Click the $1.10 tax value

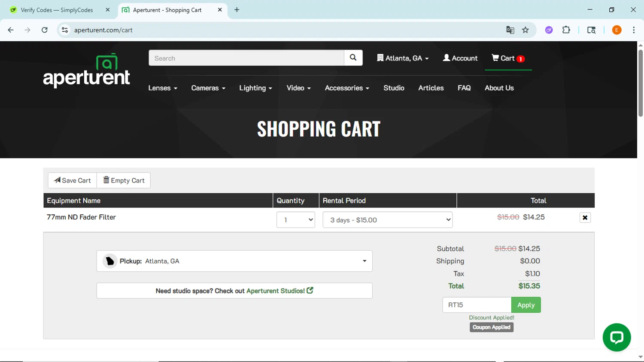(532, 274)
